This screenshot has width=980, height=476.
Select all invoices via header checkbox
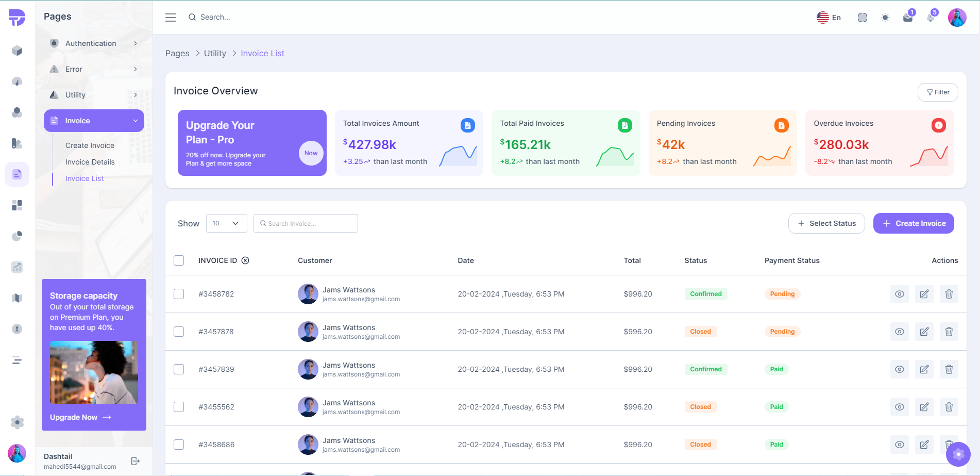[x=179, y=260]
